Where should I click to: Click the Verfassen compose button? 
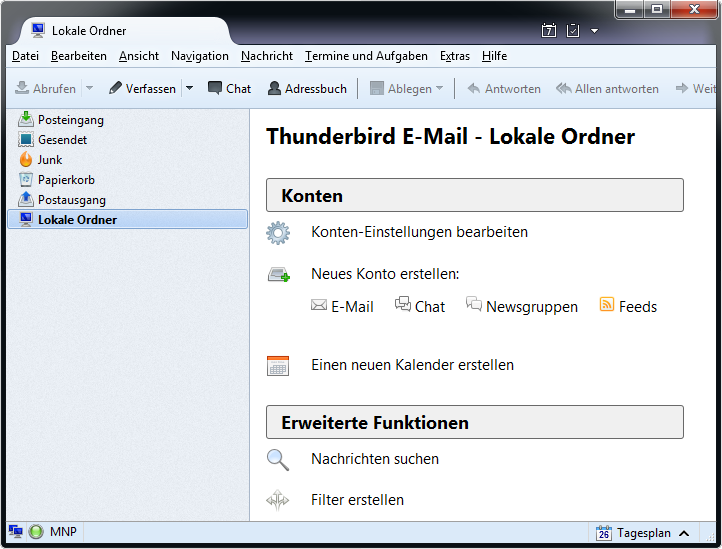click(142, 89)
